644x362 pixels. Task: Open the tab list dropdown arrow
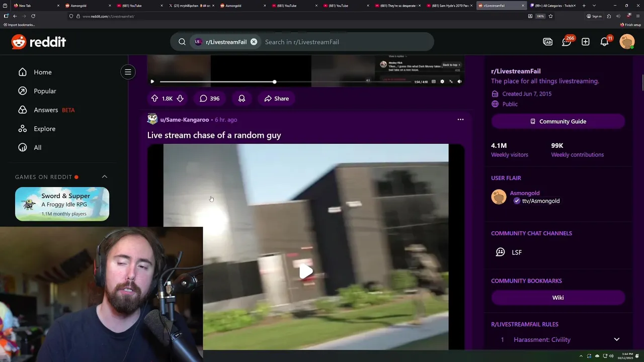point(594,6)
